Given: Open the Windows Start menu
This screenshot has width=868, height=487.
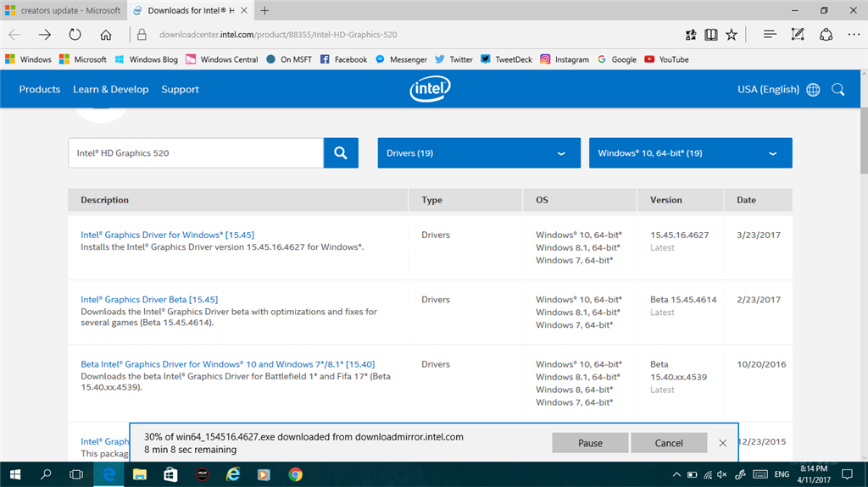Looking at the screenshot, I should pyautogui.click(x=15, y=474).
